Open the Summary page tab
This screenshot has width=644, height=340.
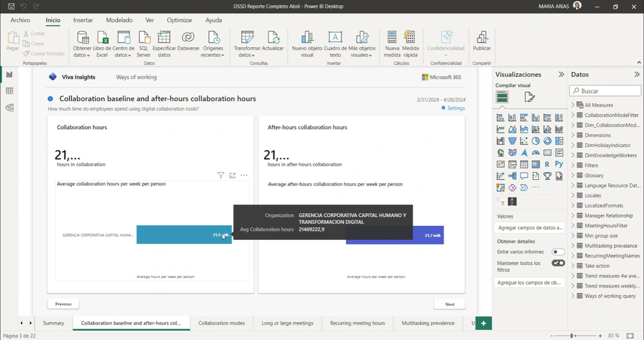pyautogui.click(x=54, y=323)
